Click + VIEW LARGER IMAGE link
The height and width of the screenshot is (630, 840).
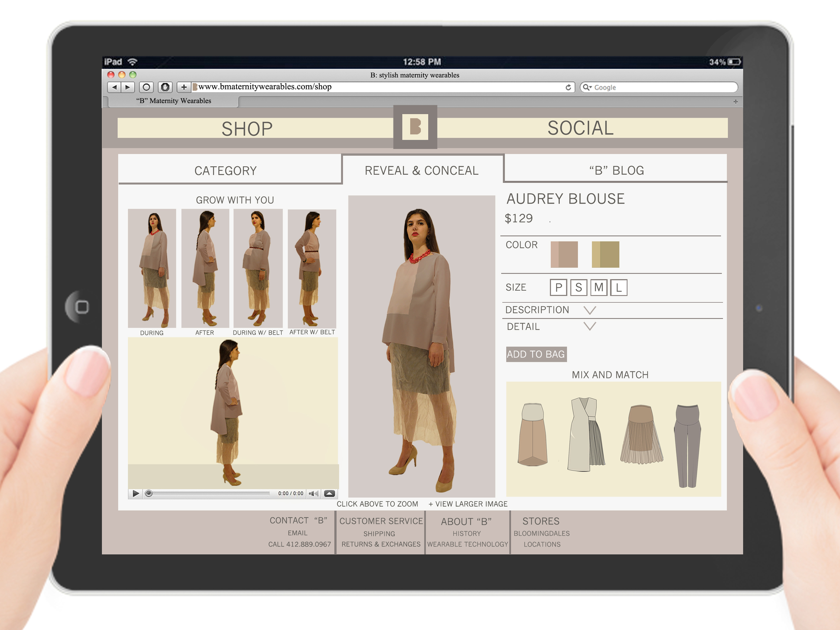pyautogui.click(x=468, y=504)
